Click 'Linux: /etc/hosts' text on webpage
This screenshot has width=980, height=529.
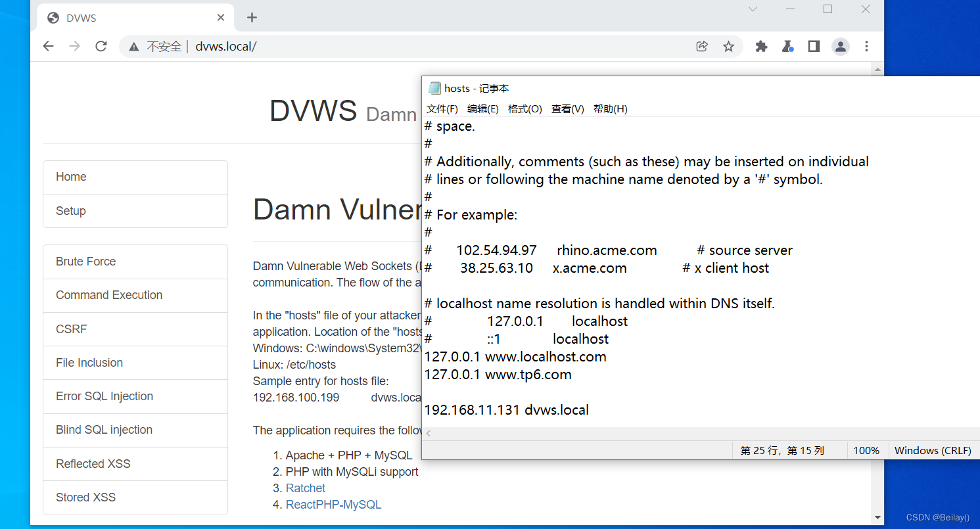coord(294,365)
